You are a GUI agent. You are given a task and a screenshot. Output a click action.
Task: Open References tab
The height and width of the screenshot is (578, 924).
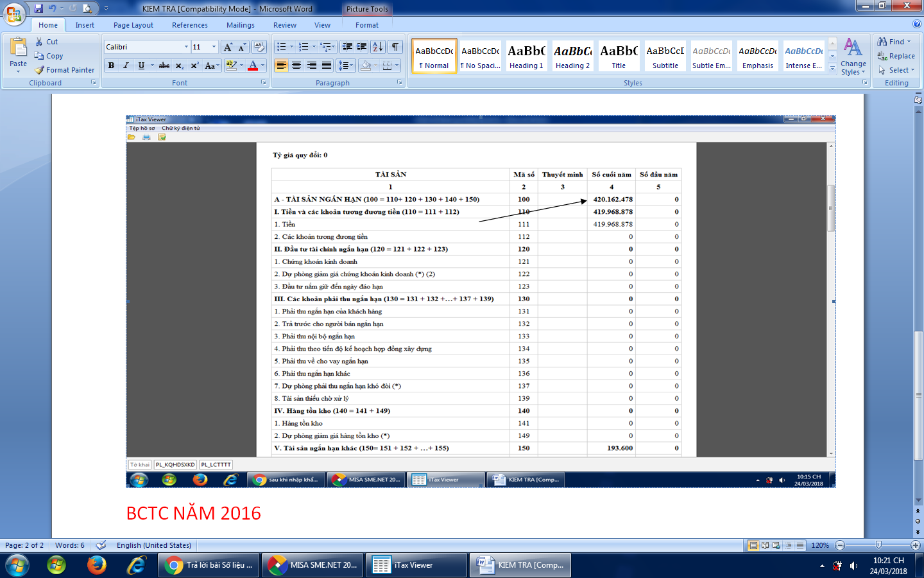click(x=190, y=25)
